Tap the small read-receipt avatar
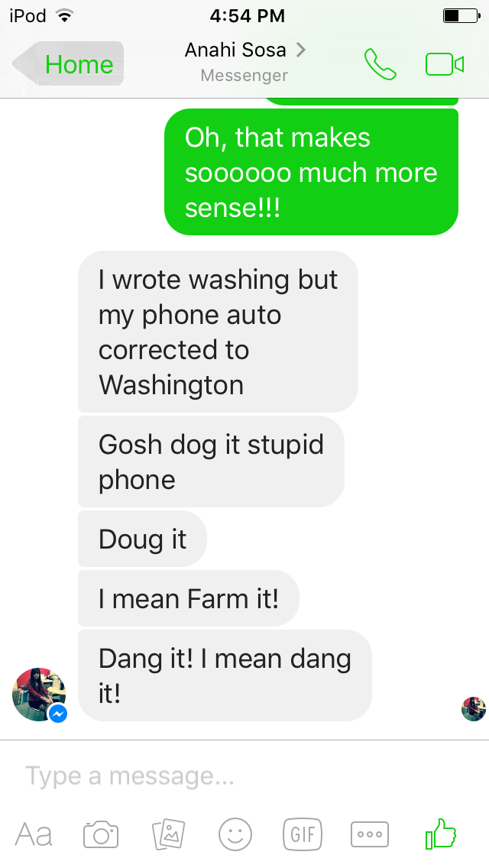 tap(474, 708)
